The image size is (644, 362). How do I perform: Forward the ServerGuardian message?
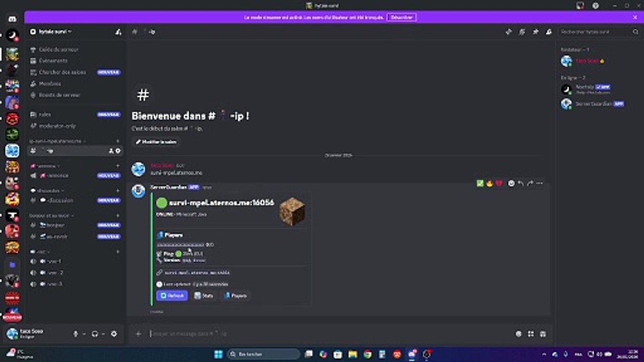(530, 184)
